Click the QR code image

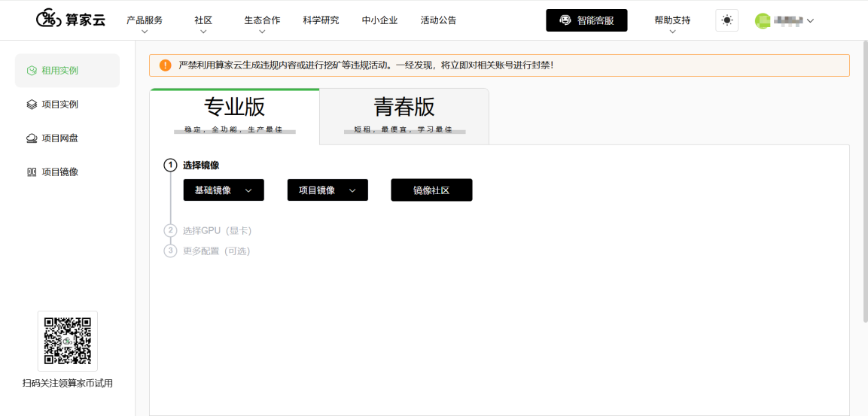[x=68, y=341]
